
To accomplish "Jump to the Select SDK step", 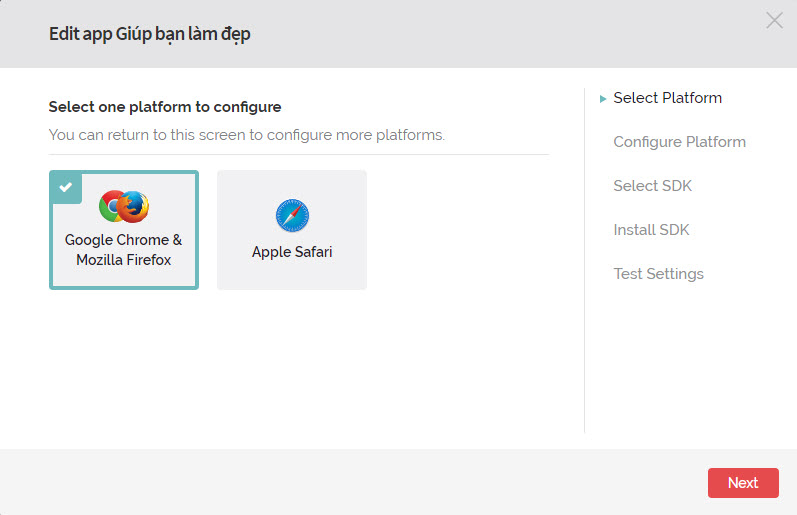I will tap(652, 186).
